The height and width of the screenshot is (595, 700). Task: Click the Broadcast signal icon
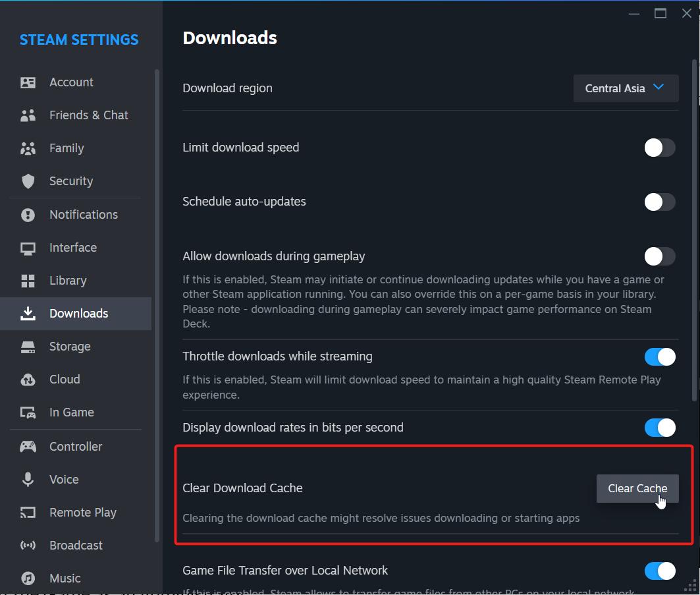[x=28, y=545]
